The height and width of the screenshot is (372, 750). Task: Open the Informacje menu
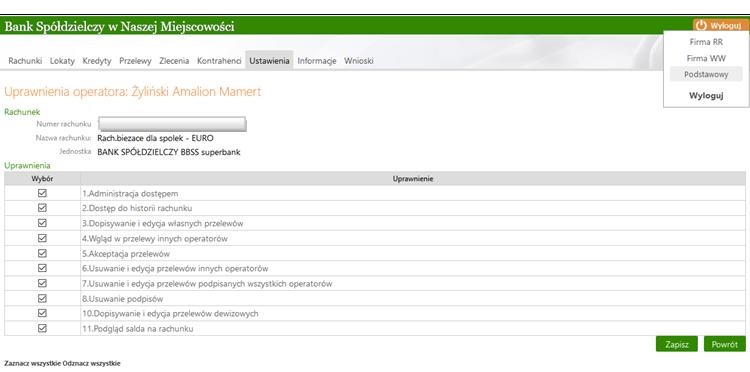point(317,61)
